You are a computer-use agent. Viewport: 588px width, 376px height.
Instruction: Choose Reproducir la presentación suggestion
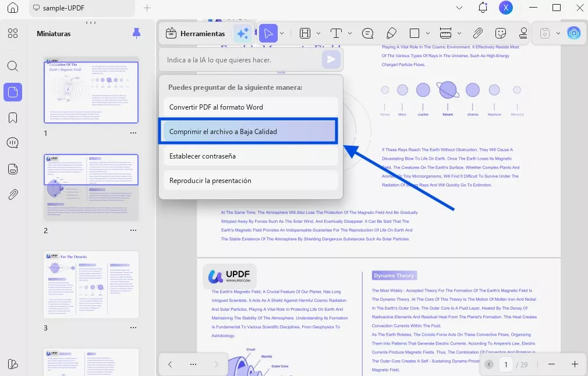pos(250,181)
